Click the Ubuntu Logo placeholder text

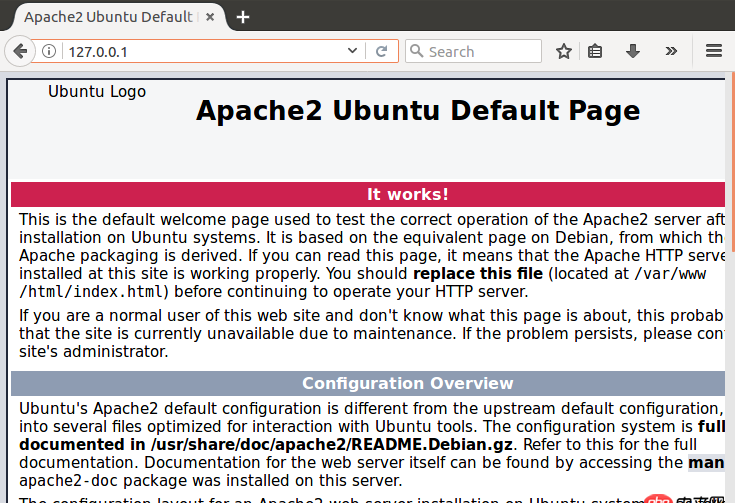click(97, 91)
